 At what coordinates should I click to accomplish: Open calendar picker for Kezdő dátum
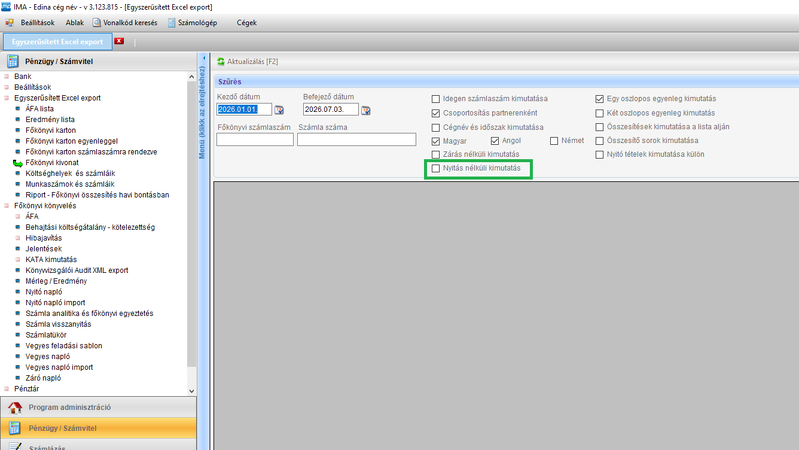pos(279,110)
